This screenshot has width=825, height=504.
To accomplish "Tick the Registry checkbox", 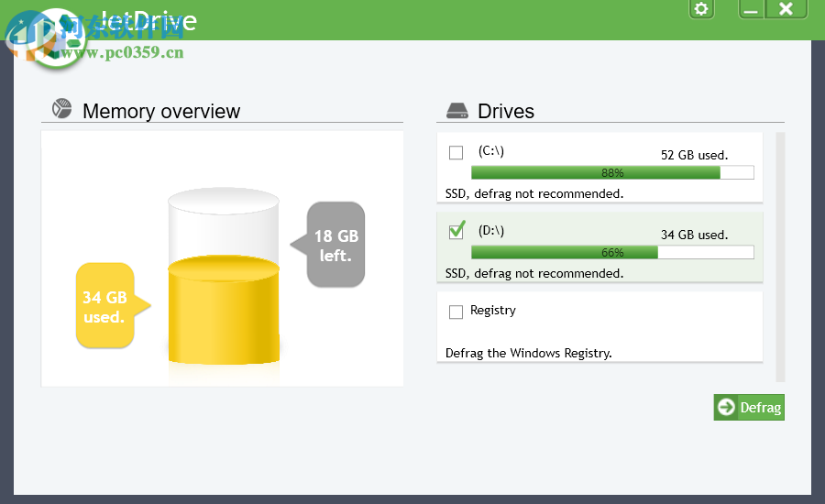I will 456,312.
